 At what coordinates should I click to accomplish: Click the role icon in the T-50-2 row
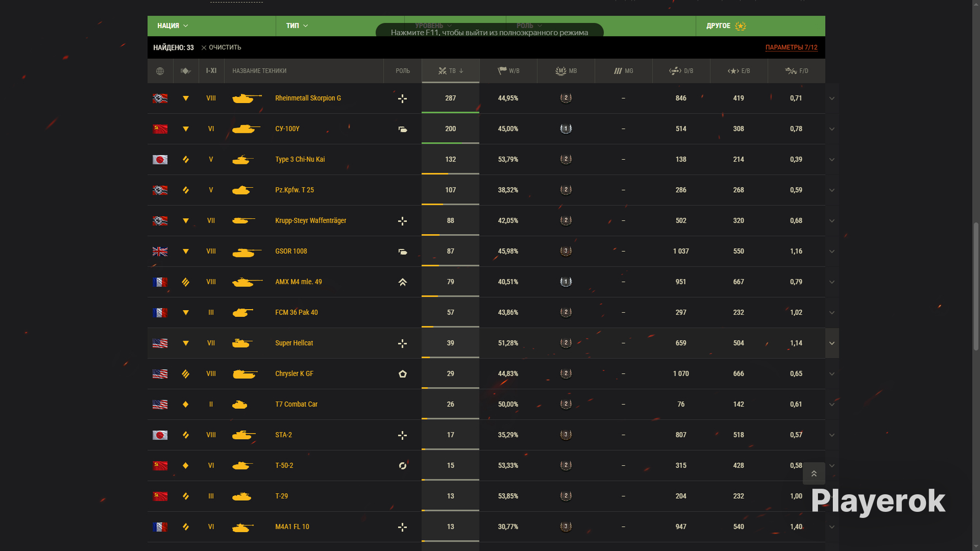point(402,466)
